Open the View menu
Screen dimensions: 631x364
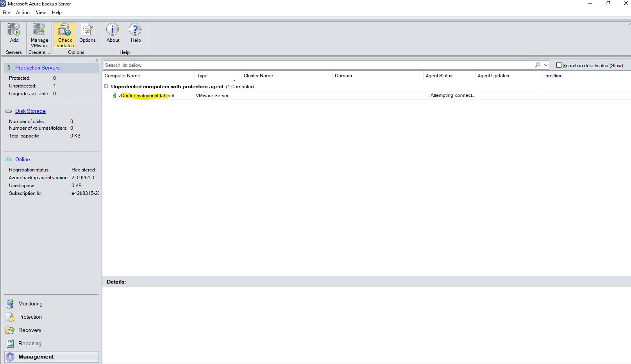pos(41,12)
